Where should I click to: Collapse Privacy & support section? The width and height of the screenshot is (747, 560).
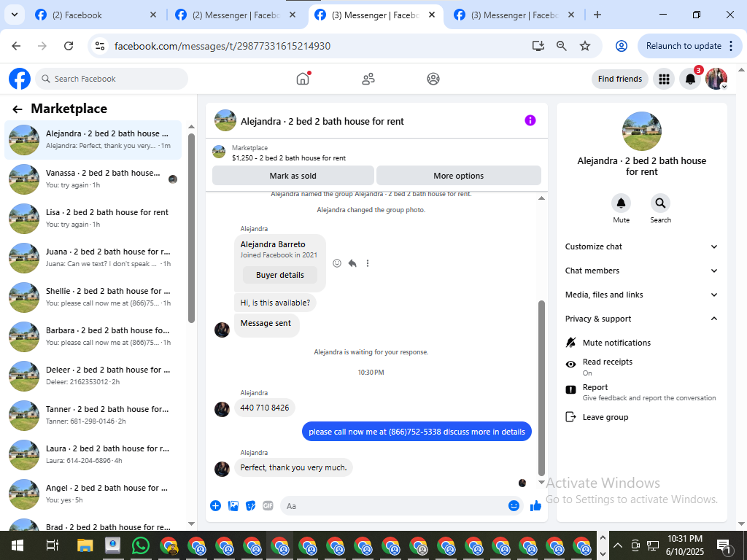pyautogui.click(x=641, y=319)
